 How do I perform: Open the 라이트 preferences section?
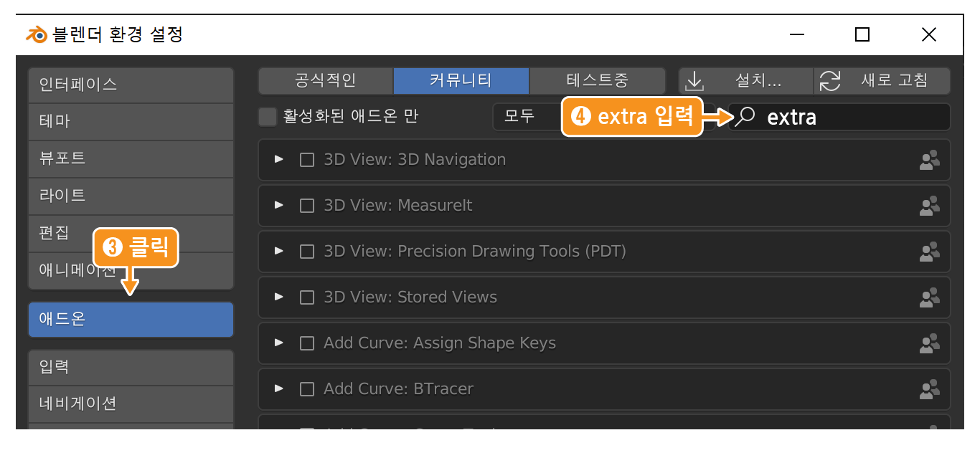[131, 196]
